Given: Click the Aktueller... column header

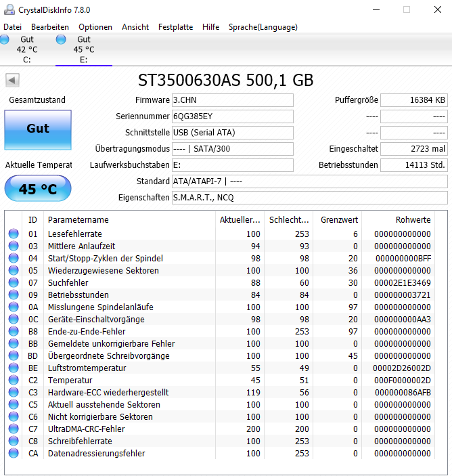Looking at the screenshot, I should click(240, 219).
